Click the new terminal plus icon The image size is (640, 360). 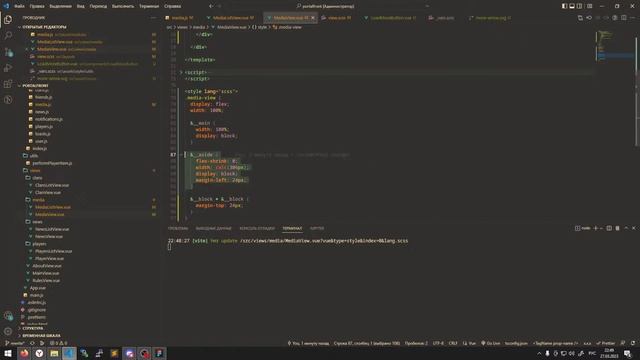[596, 228]
